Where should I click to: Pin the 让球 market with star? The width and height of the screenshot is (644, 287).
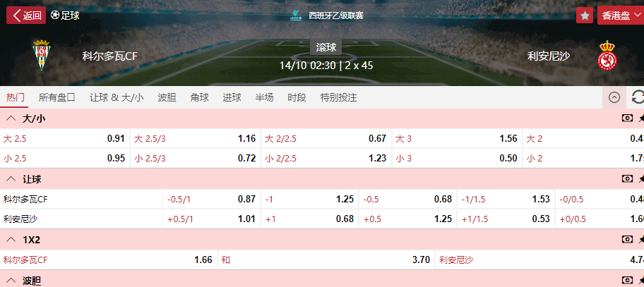point(641,179)
